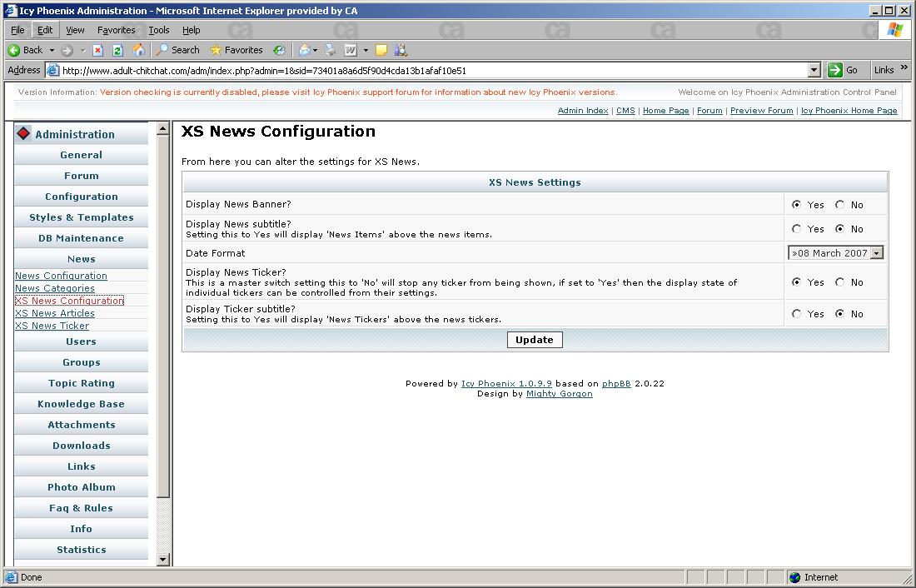Click the browser Back arrow icon
Viewport: 916px width, 588px height.
coord(15,50)
